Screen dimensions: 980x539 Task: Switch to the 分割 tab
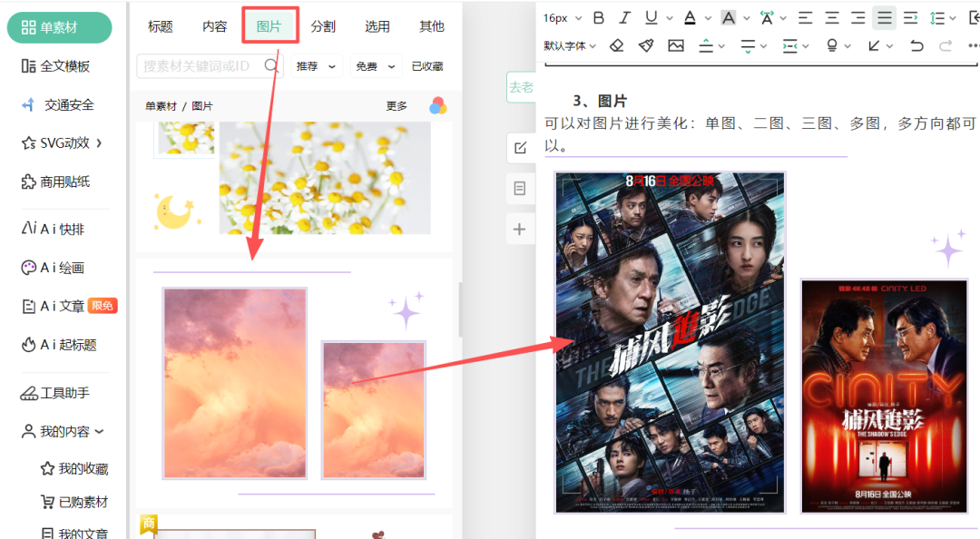click(x=323, y=26)
